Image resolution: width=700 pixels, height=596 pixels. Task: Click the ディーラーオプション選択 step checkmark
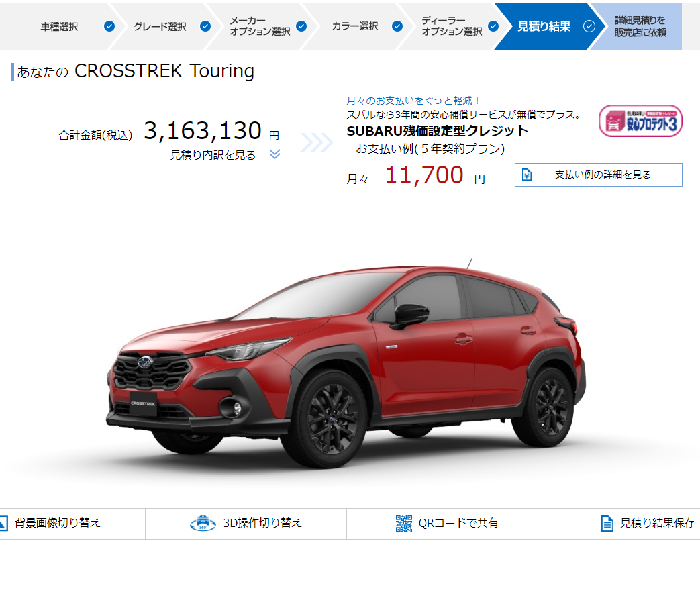[x=493, y=26]
